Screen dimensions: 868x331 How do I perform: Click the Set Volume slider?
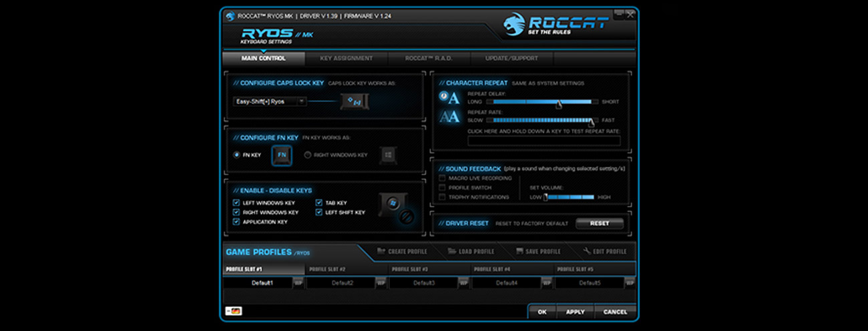[569, 197]
